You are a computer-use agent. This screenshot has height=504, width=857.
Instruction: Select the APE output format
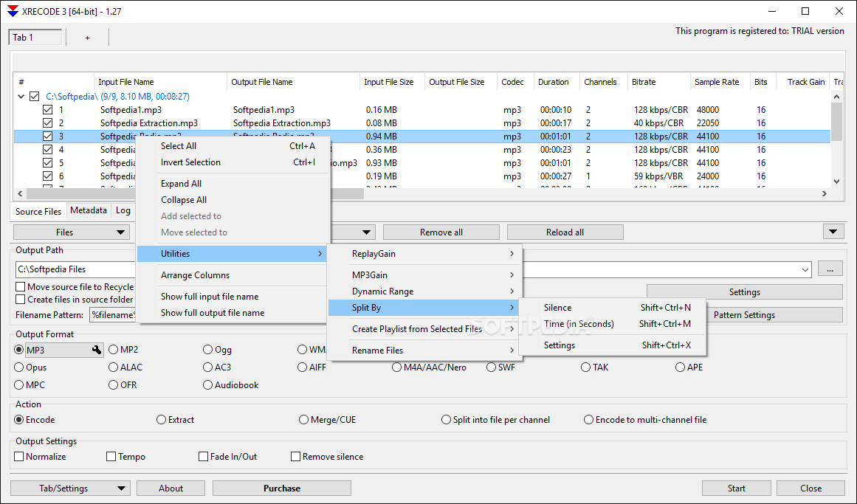680,367
